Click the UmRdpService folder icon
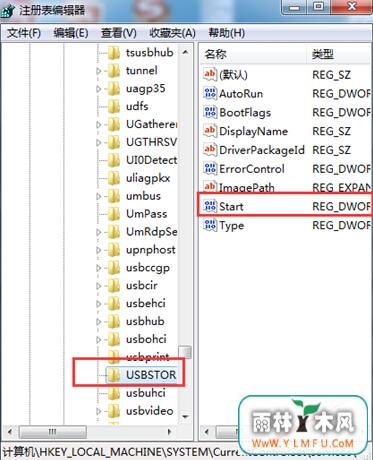373x460 pixels. (x=114, y=232)
